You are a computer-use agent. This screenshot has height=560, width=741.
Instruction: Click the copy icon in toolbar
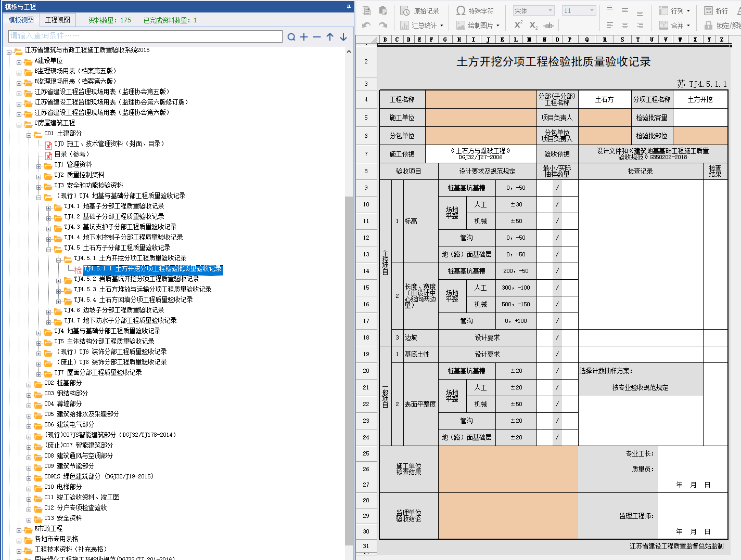pos(366,11)
